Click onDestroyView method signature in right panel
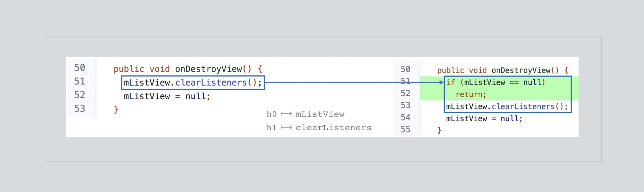The image size is (644, 192). click(502, 70)
